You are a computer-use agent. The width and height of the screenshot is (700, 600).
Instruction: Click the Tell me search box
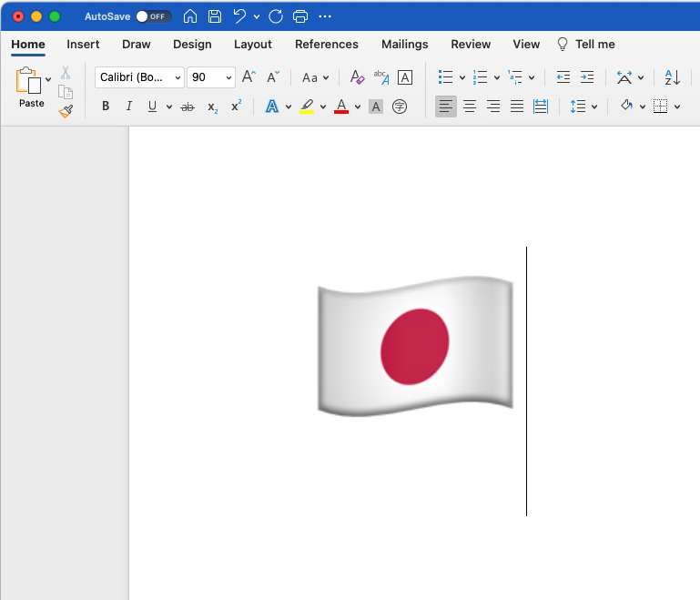(586, 45)
